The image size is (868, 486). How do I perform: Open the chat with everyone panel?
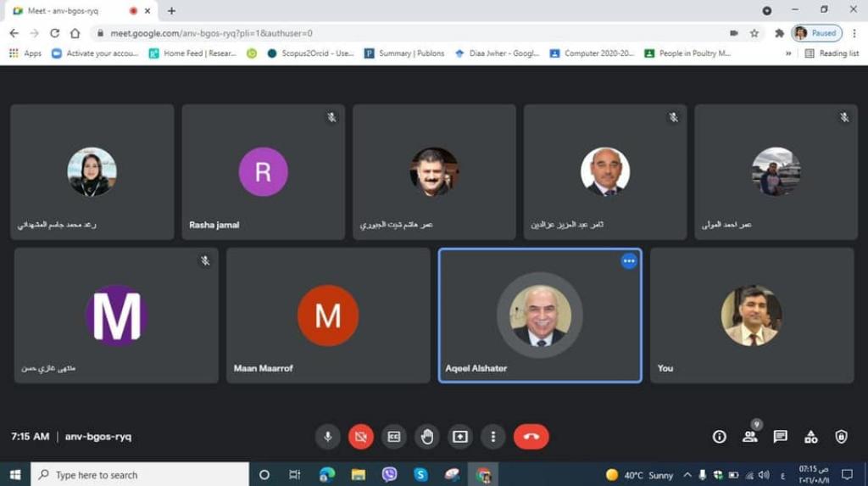[780, 437]
